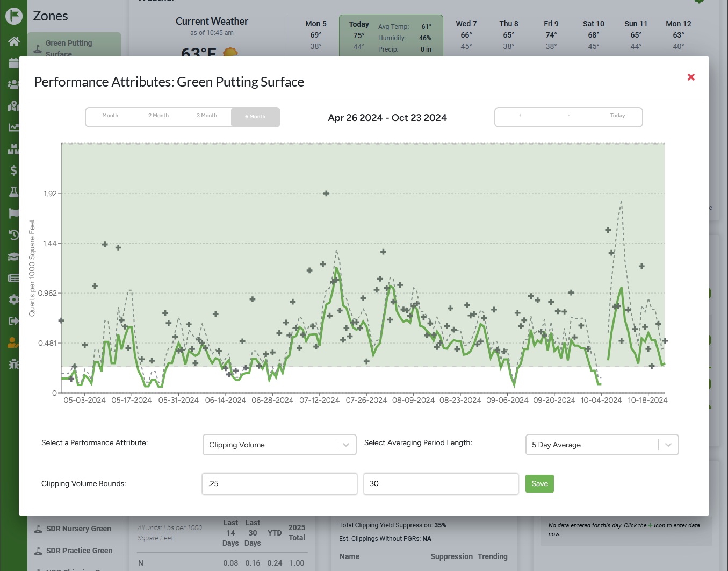This screenshot has width=728, height=571.
Task: Click the Quarts per 1000 Square Feet axis title
Action: [32, 268]
